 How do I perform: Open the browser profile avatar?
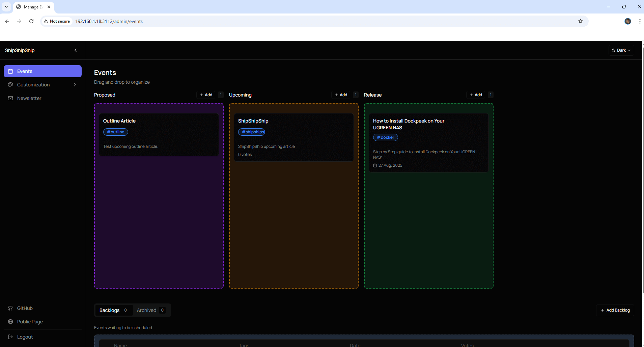tap(628, 21)
